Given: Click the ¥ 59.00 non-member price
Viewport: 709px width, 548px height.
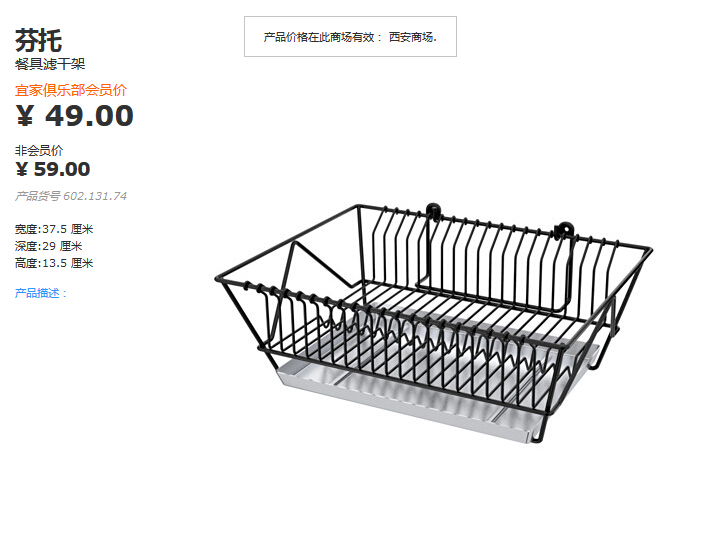Looking at the screenshot, I should click(x=53, y=170).
